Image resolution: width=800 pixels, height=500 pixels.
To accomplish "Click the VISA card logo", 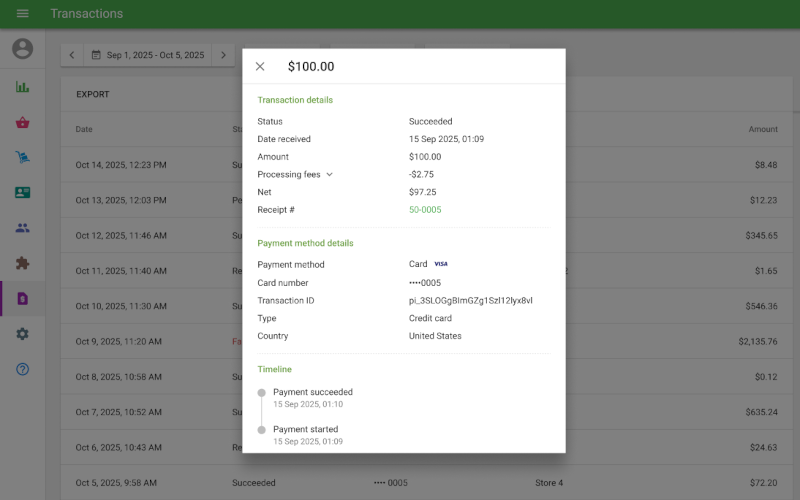I will click(441, 264).
